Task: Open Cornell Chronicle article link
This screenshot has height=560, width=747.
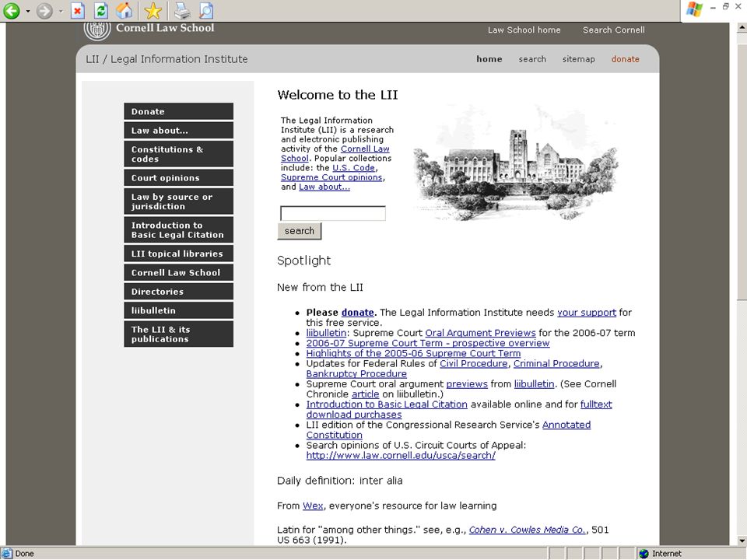Action: pyautogui.click(x=366, y=394)
